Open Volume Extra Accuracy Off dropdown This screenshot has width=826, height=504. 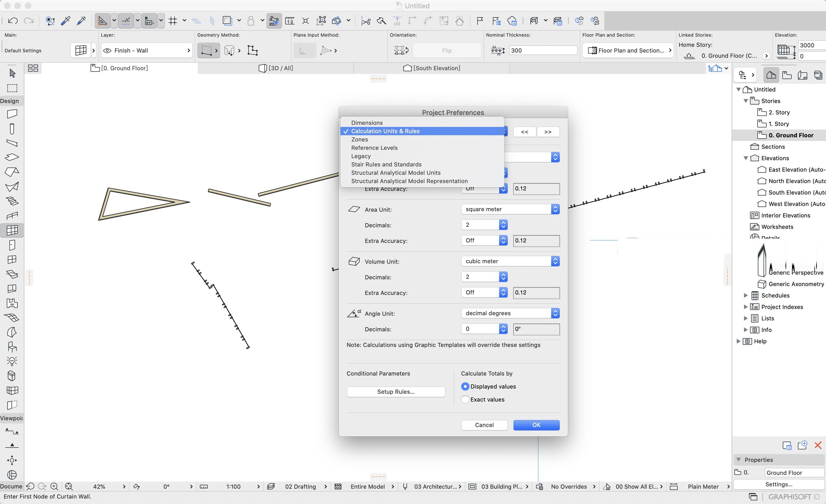pyautogui.click(x=484, y=292)
